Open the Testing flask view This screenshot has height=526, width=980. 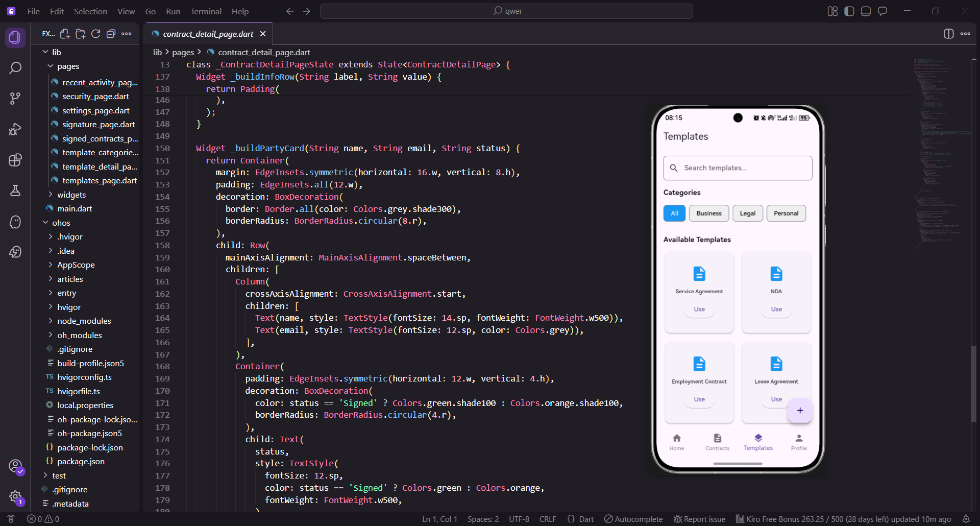click(15, 190)
